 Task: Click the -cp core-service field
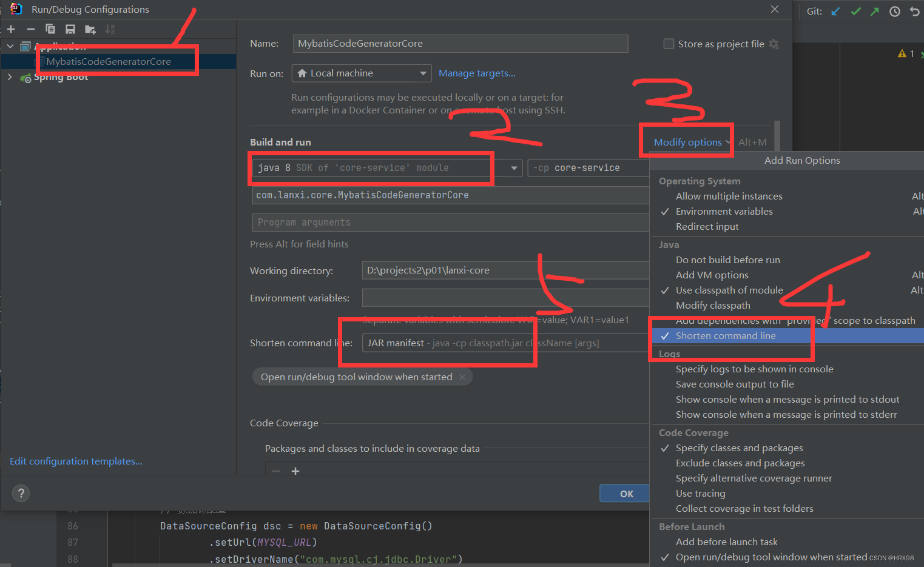coord(588,168)
